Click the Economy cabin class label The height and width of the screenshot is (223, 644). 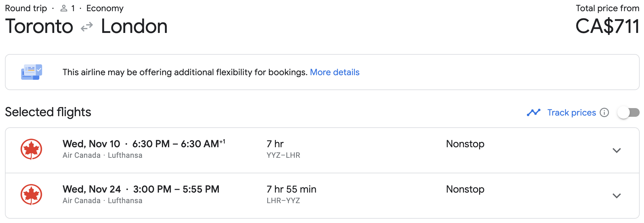point(105,8)
